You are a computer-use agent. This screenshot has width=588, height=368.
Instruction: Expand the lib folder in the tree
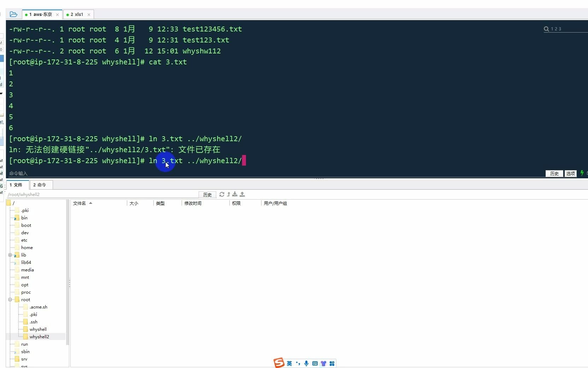click(x=10, y=255)
